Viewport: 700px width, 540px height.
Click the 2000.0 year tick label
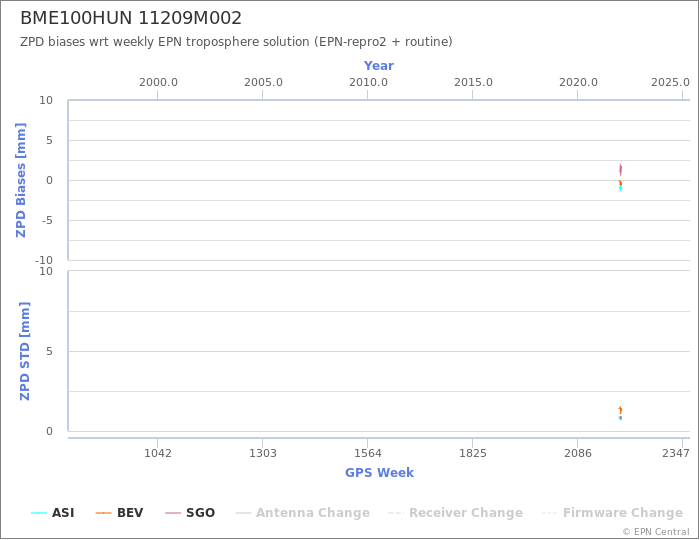tap(158, 83)
